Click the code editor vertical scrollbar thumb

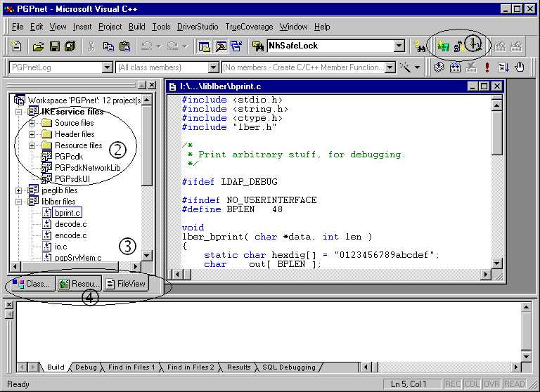[496, 133]
